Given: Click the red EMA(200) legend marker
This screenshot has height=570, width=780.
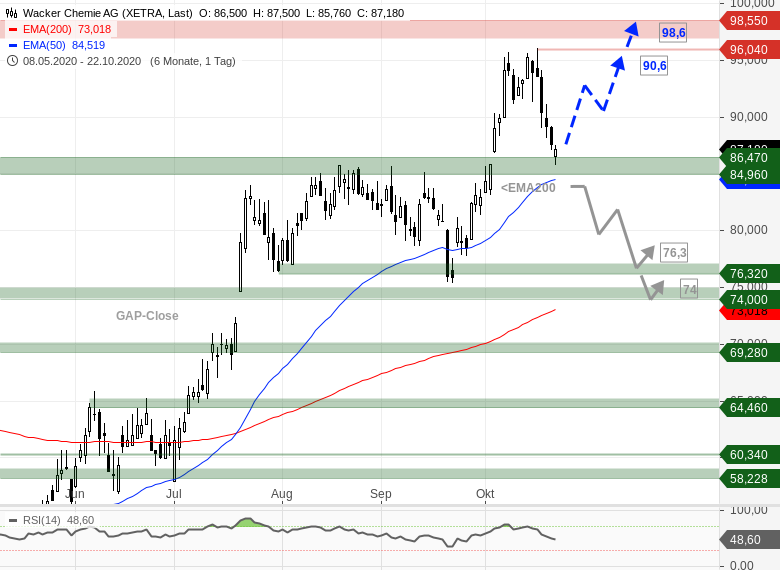Looking at the screenshot, I should click(13, 29).
